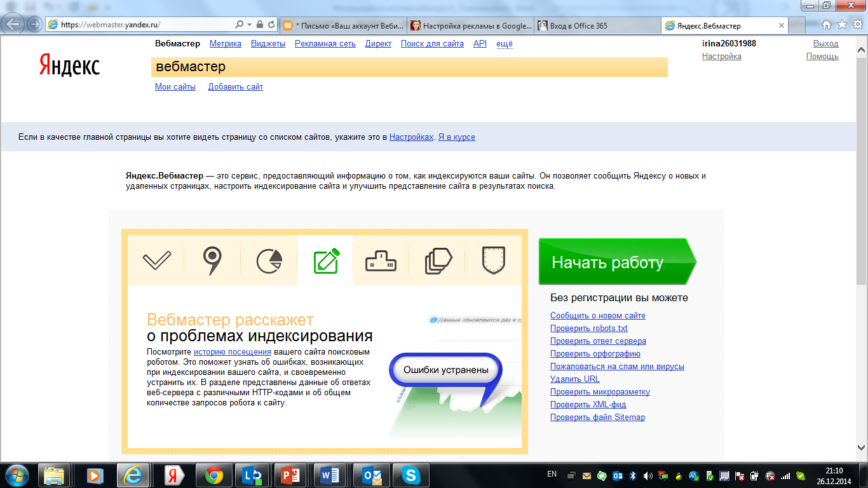
Task: Open 'Настройка' under username
Action: 722,57
